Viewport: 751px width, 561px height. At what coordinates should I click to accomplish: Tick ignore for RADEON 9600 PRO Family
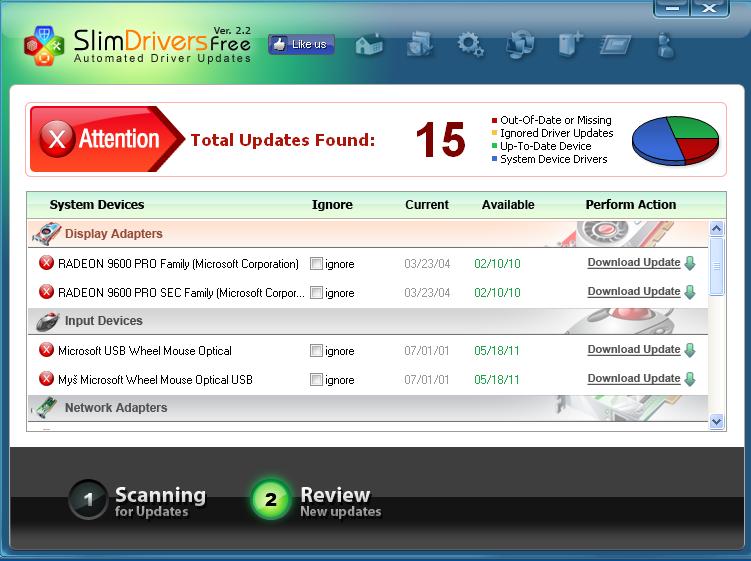[316, 263]
